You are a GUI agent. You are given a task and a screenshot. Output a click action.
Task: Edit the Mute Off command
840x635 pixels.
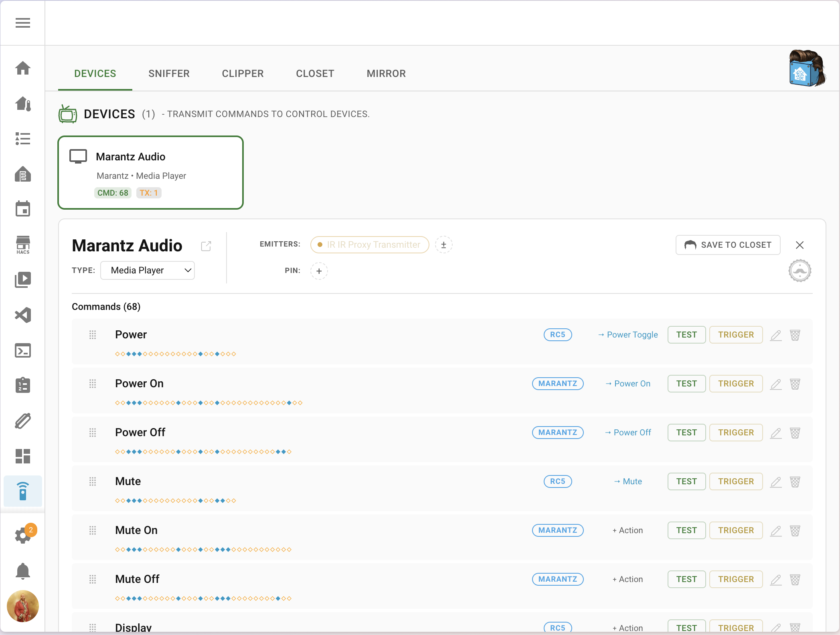[776, 580]
